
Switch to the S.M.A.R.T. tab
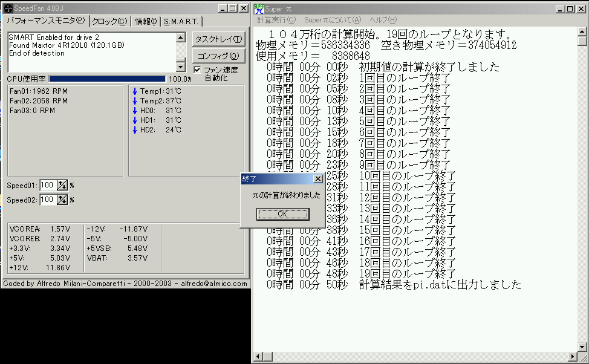click(x=181, y=22)
